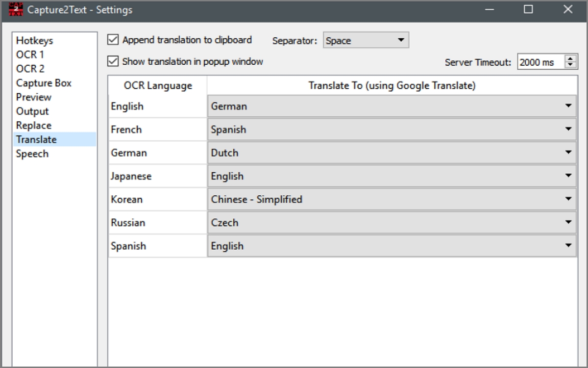
Task: Open the Separator dropdown
Action: (x=366, y=40)
